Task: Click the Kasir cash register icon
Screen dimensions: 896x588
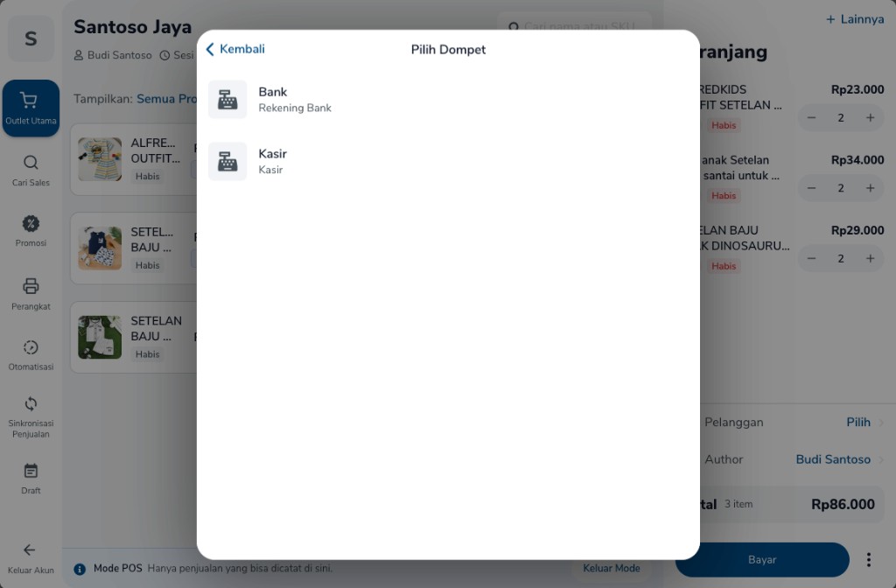Action: 227,161
